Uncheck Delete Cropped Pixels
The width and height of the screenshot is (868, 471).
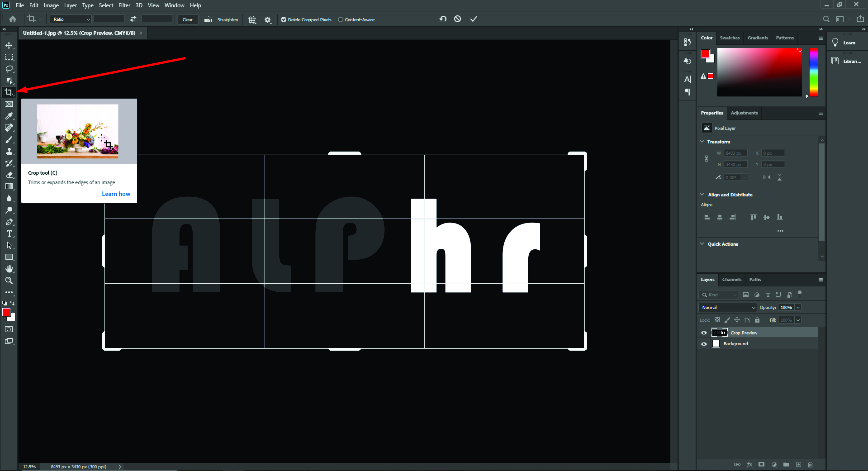coord(284,20)
